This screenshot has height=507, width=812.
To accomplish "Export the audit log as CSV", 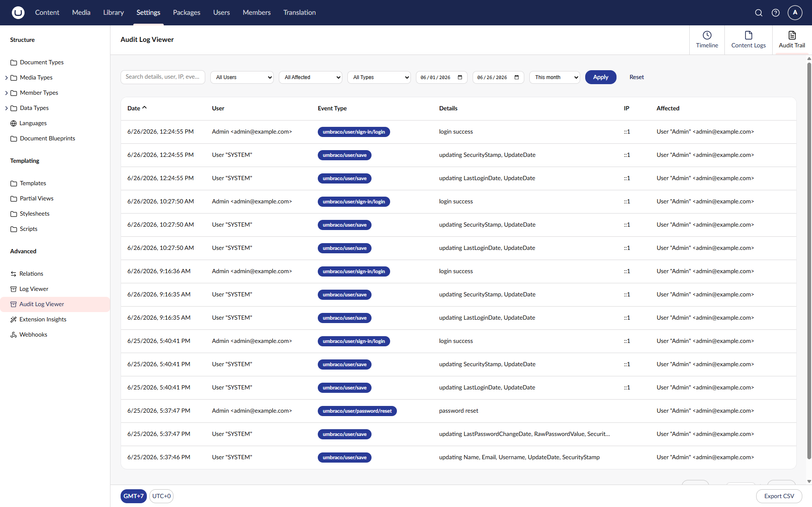I will tap(779, 496).
